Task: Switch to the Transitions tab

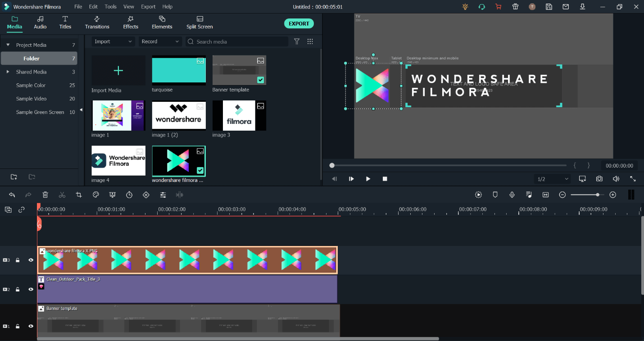Action: point(97,23)
